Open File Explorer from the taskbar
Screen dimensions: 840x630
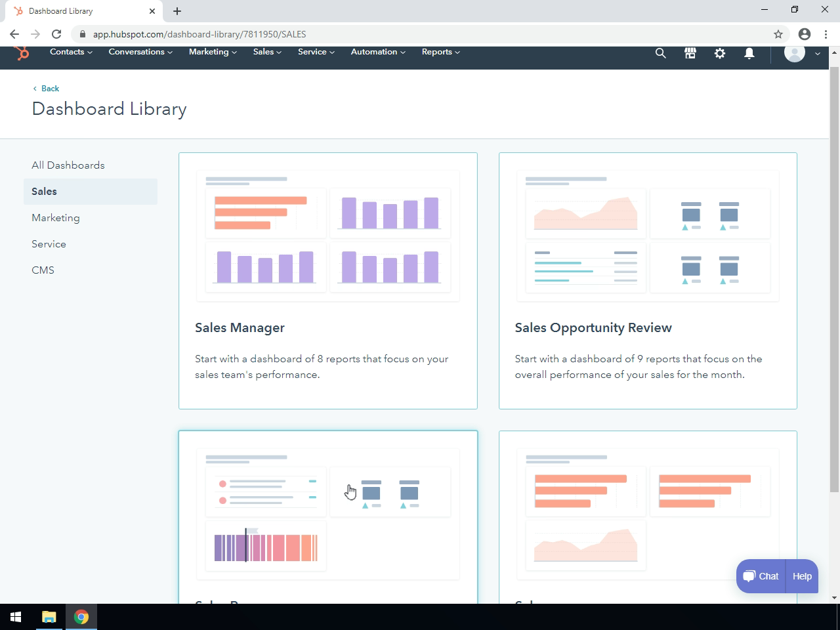click(49, 617)
